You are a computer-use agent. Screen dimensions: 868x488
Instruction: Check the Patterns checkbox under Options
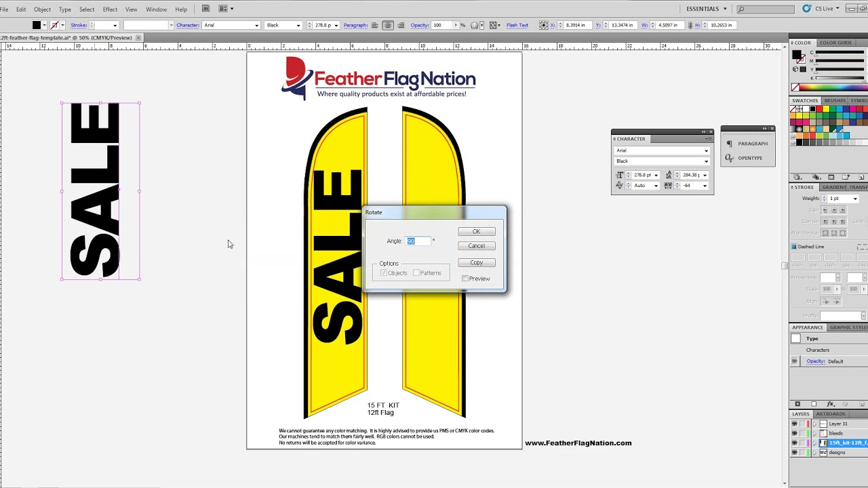pyautogui.click(x=417, y=272)
